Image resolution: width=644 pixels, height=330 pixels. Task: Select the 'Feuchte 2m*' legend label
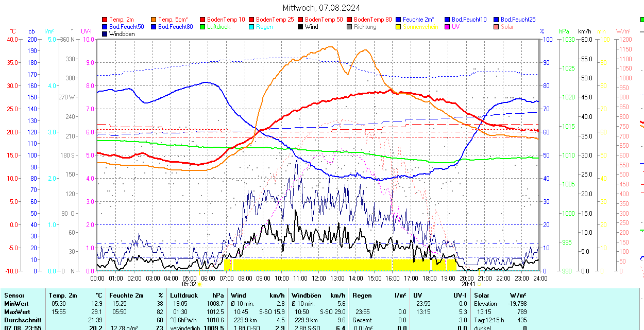(419, 20)
